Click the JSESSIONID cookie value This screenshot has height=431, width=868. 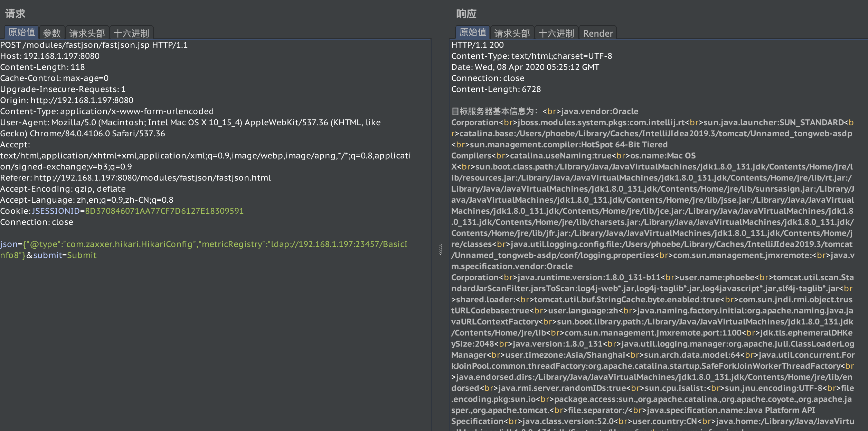(x=164, y=211)
